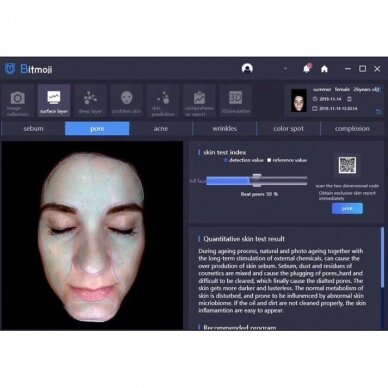This screenshot has height=388, width=388.
Task: Open the notifications bell
Action: pos(307,68)
